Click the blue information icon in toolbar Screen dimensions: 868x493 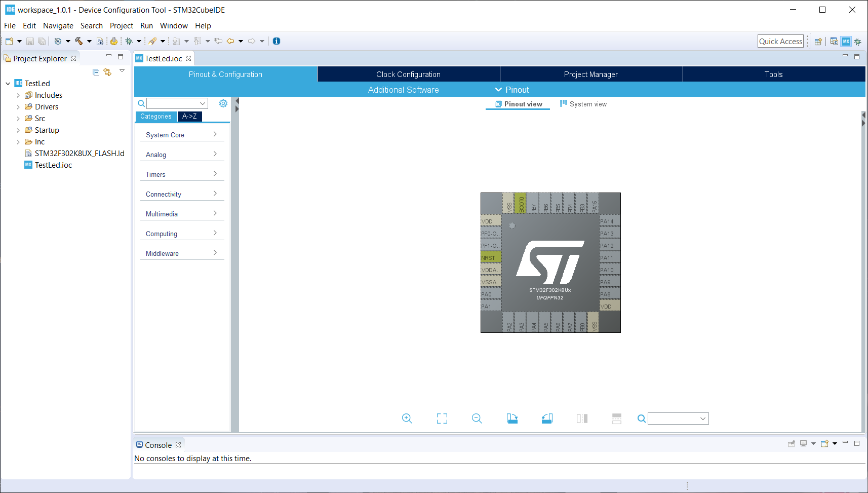click(x=277, y=41)
